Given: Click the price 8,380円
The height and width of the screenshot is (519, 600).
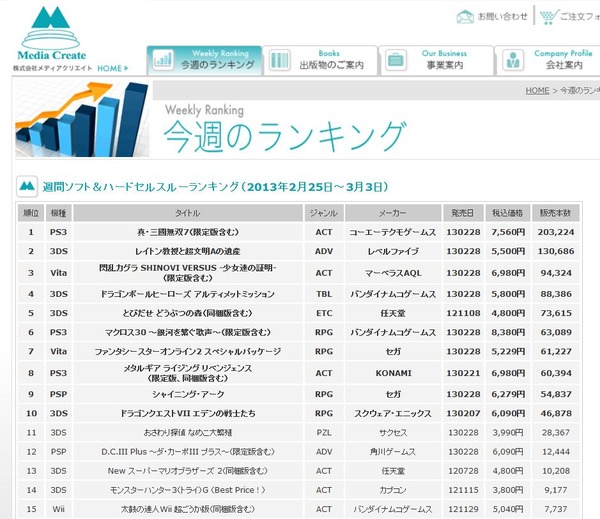Looking at the screenshot, I should coord(508,332).
